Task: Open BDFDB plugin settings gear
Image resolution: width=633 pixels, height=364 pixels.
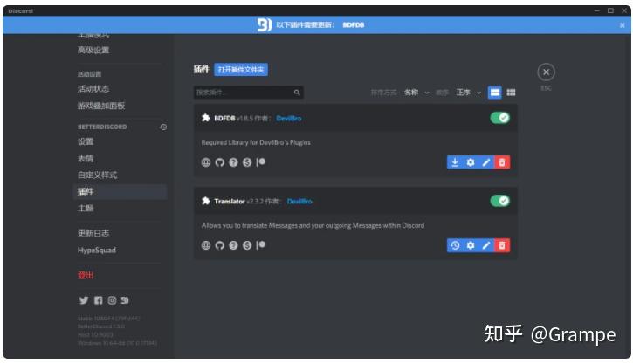Action: (x=471, y=162)
